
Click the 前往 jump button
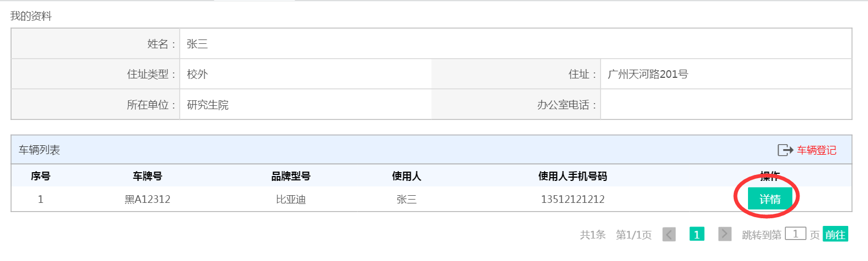835,234
